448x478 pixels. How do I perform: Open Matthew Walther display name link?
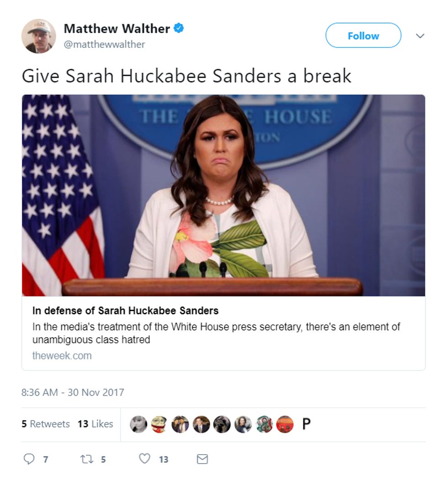(117, 29)
